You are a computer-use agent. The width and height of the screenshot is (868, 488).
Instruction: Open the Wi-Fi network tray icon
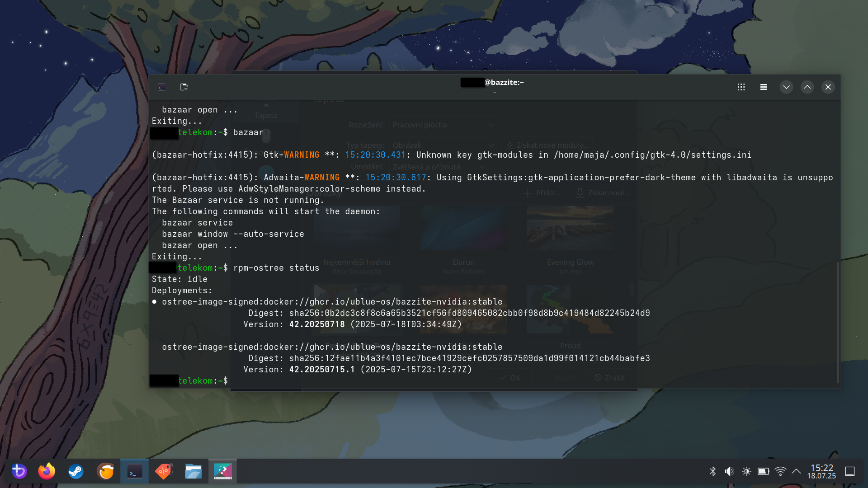click(780, 471)
